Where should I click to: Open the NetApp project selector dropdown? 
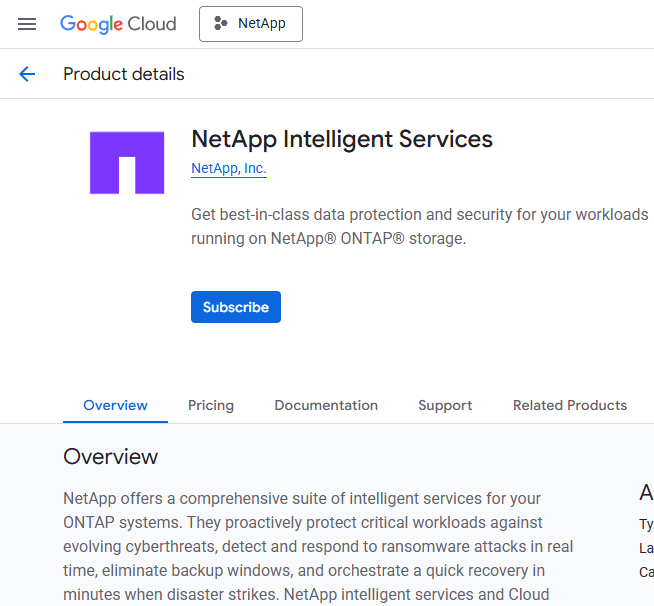click(x=251, y=24)
